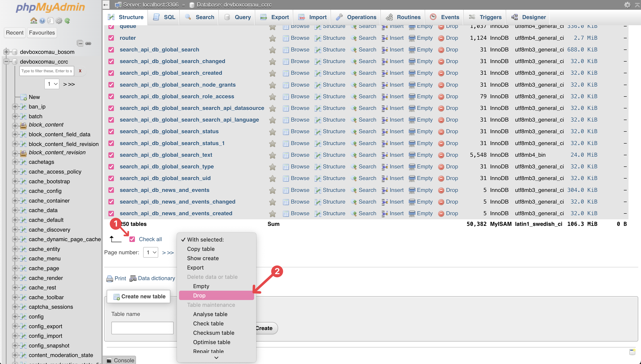The height and width of the screenshot is (364, 641).
Task: Expand the devboxcomau_bosom database tree
Action: click(6, 52)
